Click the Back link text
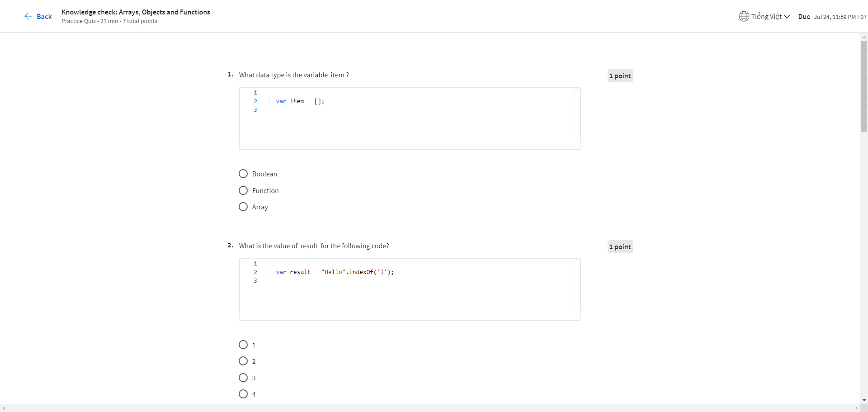This screenshot has width=868, height=412. [44, 17]
